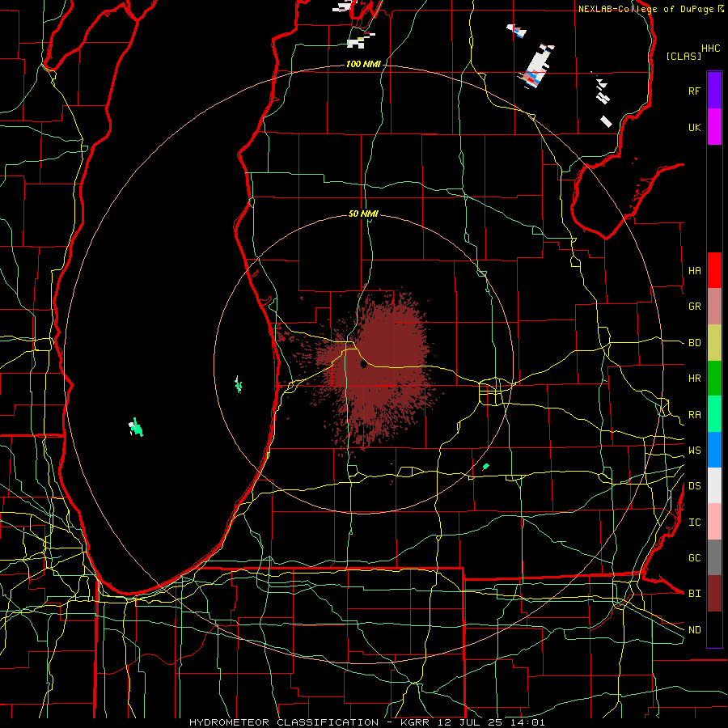Screen dimensions: 728x728
Task: Click the magenta UK legend color swatch
Action: [714, 126]
